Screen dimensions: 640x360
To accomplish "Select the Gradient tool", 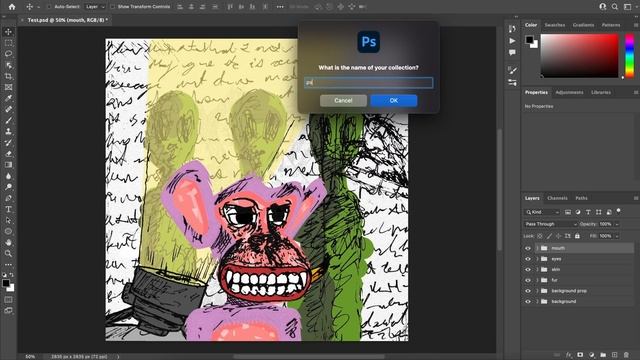I will point(8,164).
